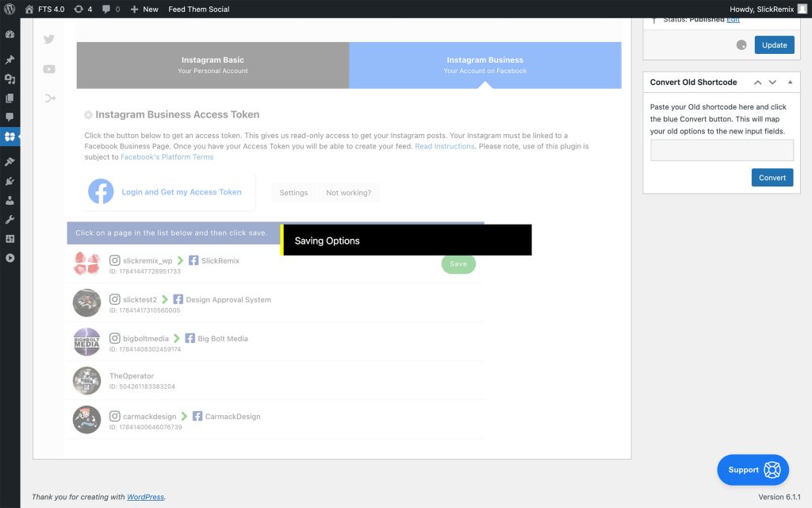Screen dimensions: 812x508
Task: Switch to Instagram Basic tab
Action: (x=213, y=65)
